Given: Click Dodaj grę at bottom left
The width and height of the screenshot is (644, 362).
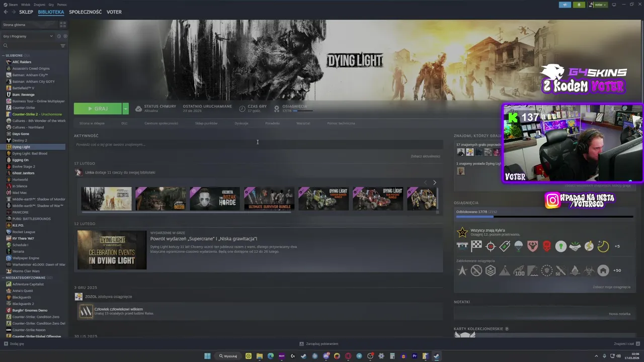Looking at the screenshot, I should tap(14, 344).
